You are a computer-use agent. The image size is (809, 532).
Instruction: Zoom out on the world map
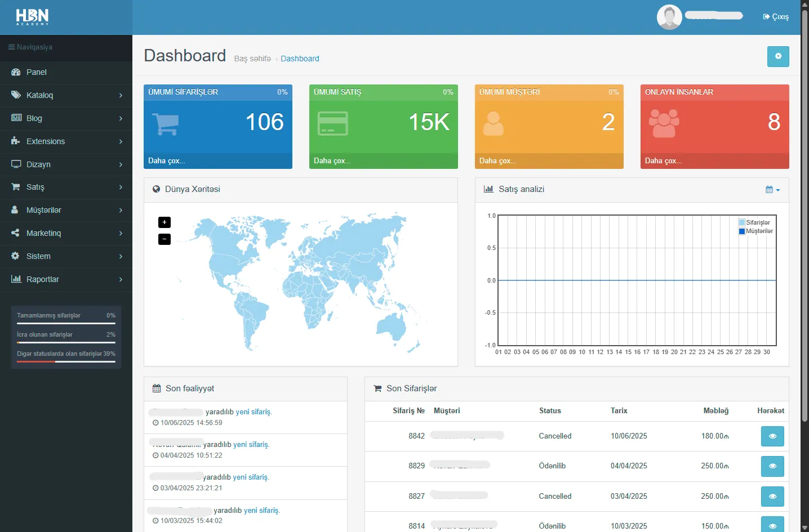point(165,239)
